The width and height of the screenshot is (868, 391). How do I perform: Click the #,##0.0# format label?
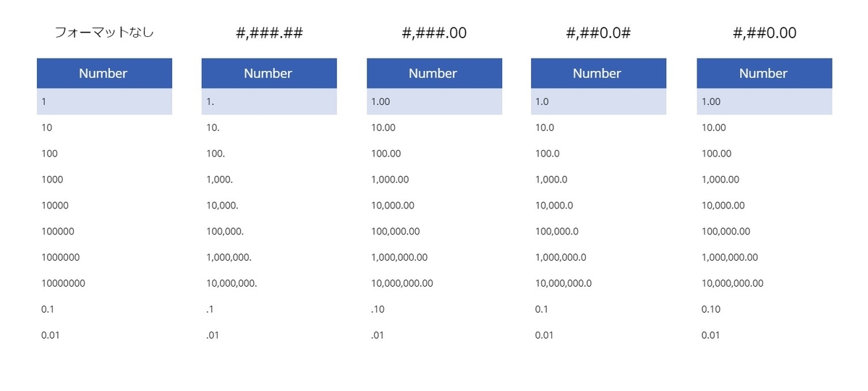[598, 33]
